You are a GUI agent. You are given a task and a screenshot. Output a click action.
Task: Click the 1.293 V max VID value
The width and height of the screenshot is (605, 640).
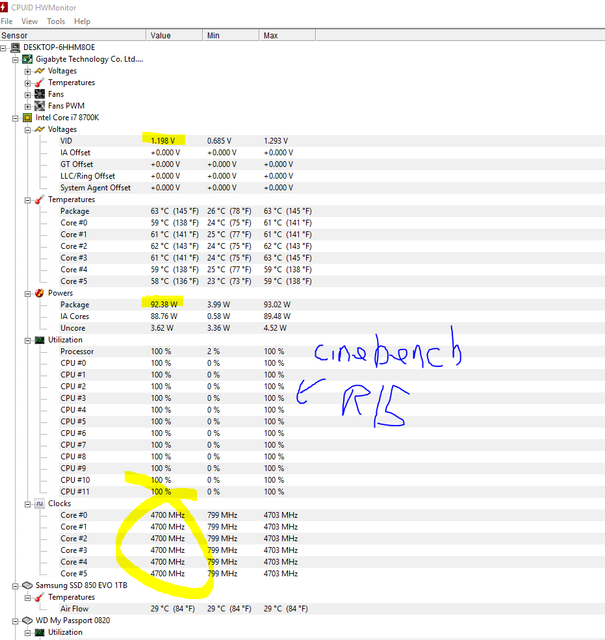point(276,141)
